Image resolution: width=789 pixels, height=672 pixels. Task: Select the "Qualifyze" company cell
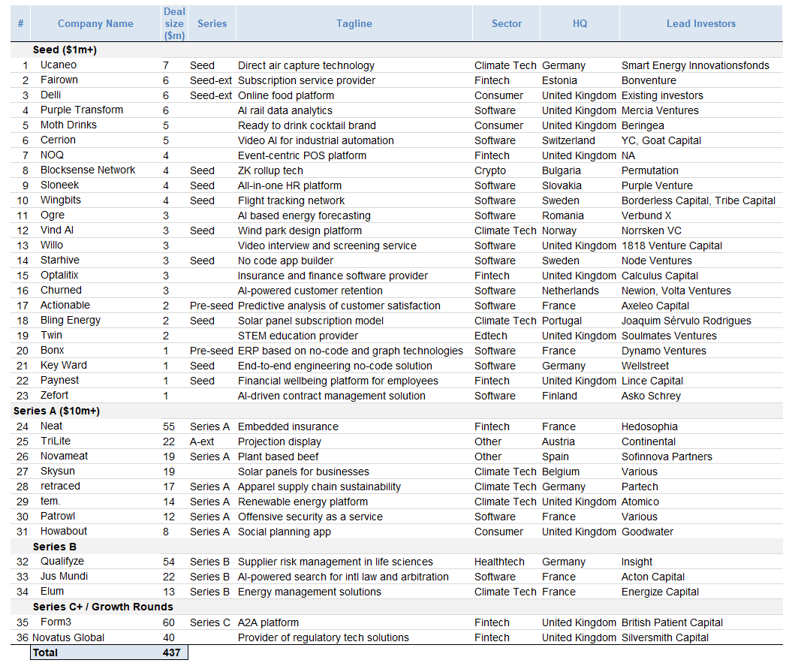pyautogui.click(x=62, y=562)
